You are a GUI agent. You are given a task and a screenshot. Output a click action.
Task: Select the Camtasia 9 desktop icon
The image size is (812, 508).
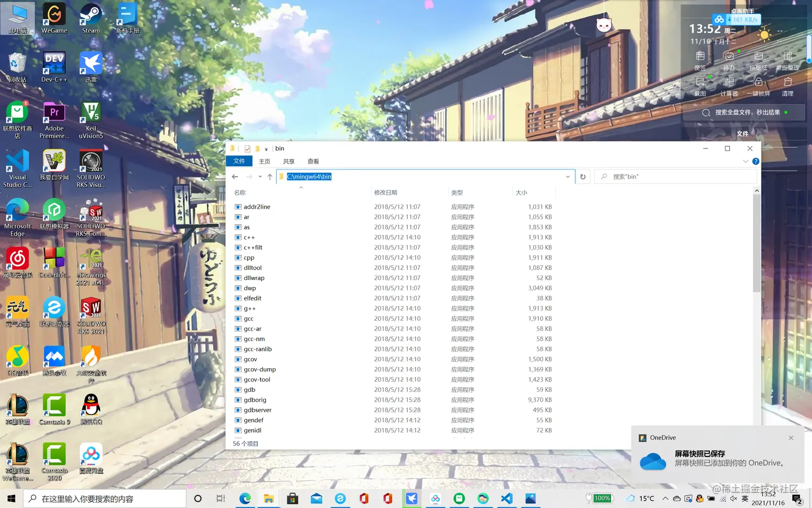pos(54,409)
